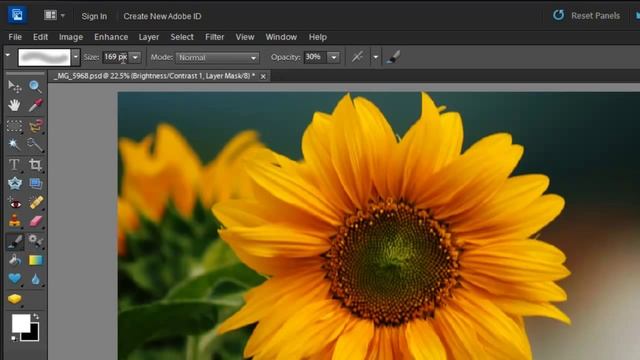The image size is (640, 360).
Task: Toggle the airbrush mode icon
Action: tap(357, 57)
